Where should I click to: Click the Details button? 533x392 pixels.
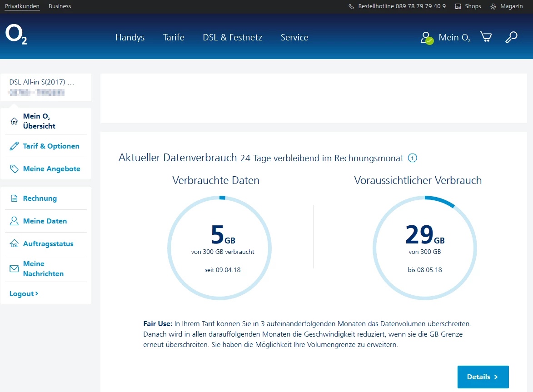(483, 377)
